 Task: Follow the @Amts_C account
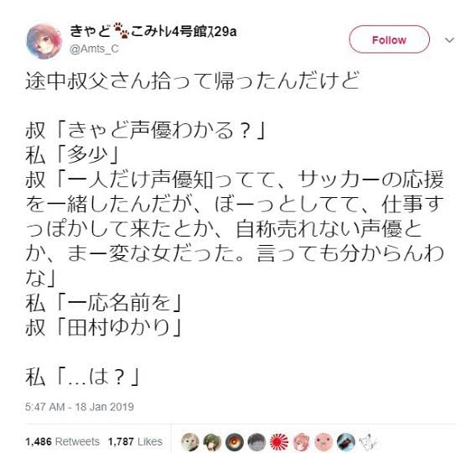(x=389, y=39)
